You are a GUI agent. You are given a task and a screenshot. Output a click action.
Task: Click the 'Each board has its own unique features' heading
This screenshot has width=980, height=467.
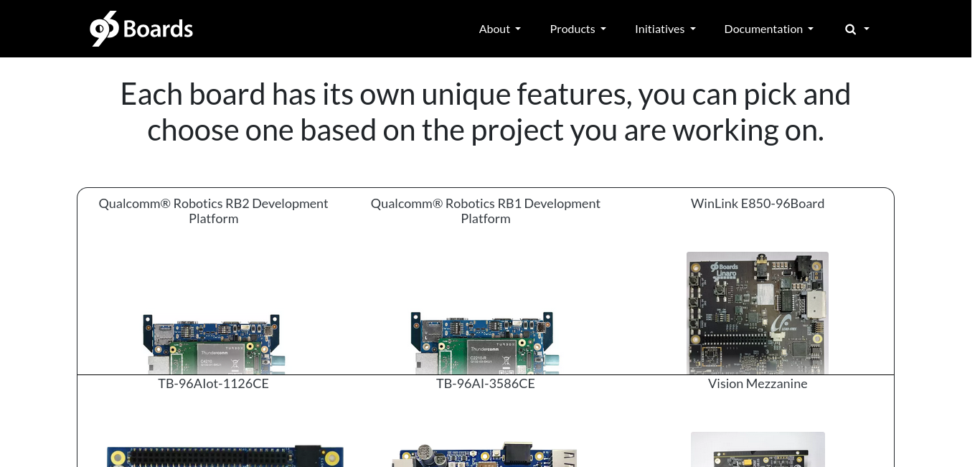[x=486, y=112]
